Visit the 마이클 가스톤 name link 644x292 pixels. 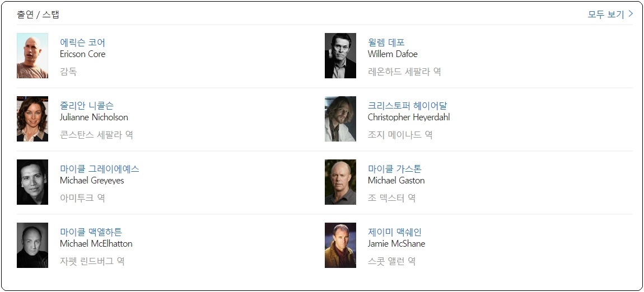coord(394,169)
